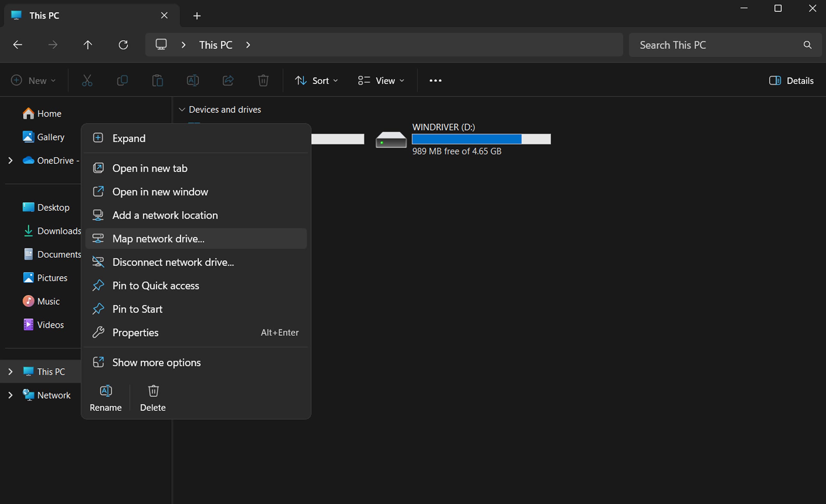
Task: Go up one folder level with up arrow
Action: tap(88, 45)
